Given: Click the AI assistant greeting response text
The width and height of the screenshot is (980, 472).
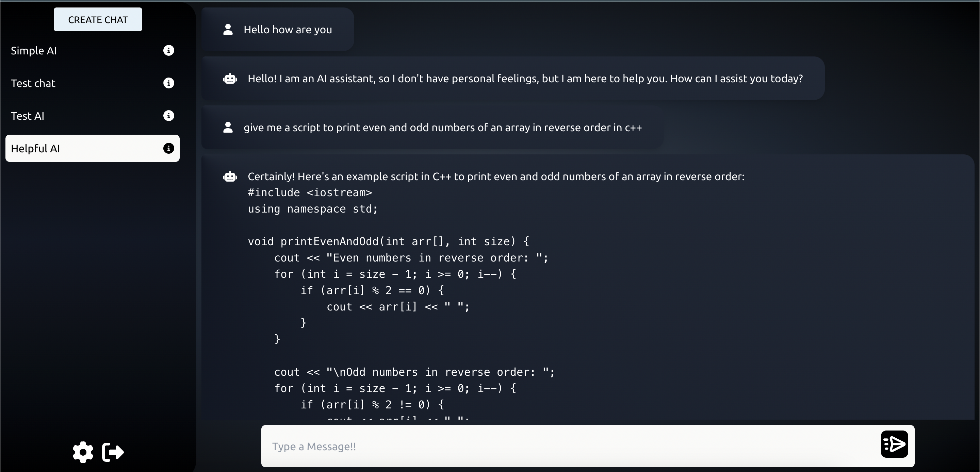Looking at the screenshot, I should pos(525,79).
